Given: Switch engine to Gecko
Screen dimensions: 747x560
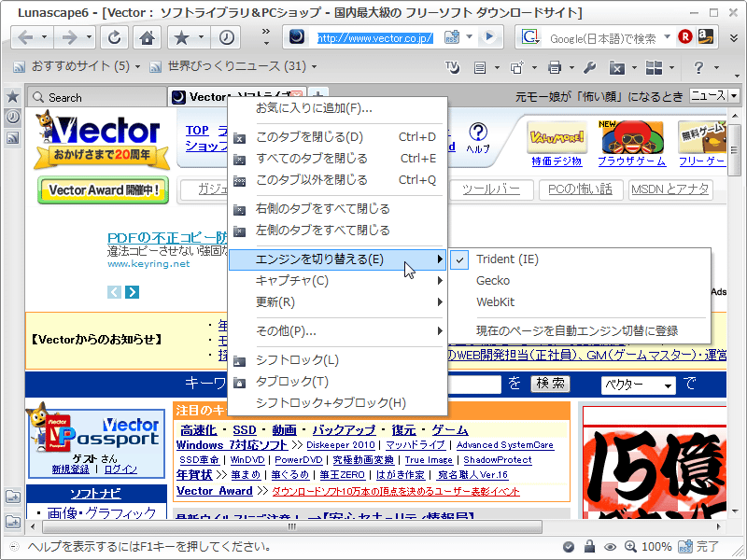Looking at the screenshot, I should (580, 281).
